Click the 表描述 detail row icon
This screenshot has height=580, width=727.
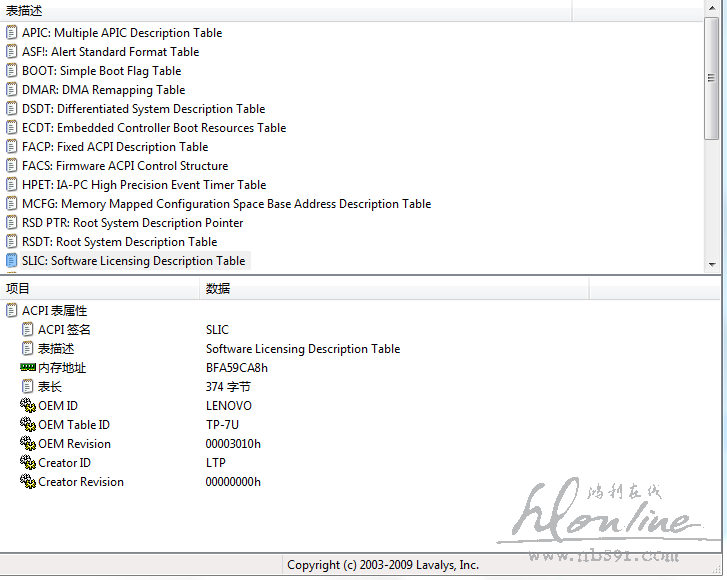28,349
